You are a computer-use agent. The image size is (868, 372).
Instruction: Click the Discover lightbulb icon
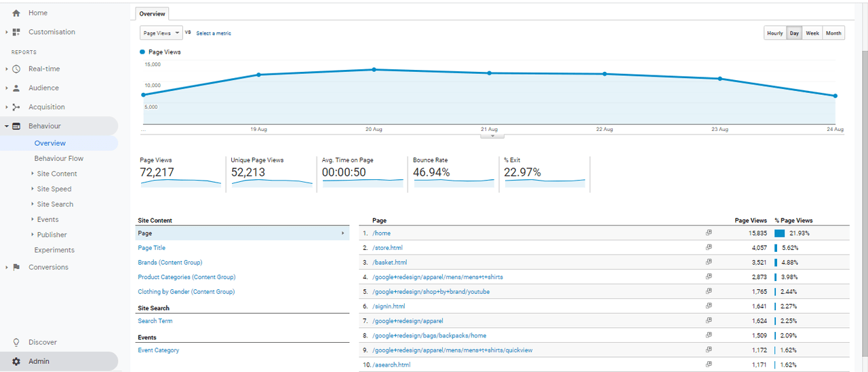point(16,342)
